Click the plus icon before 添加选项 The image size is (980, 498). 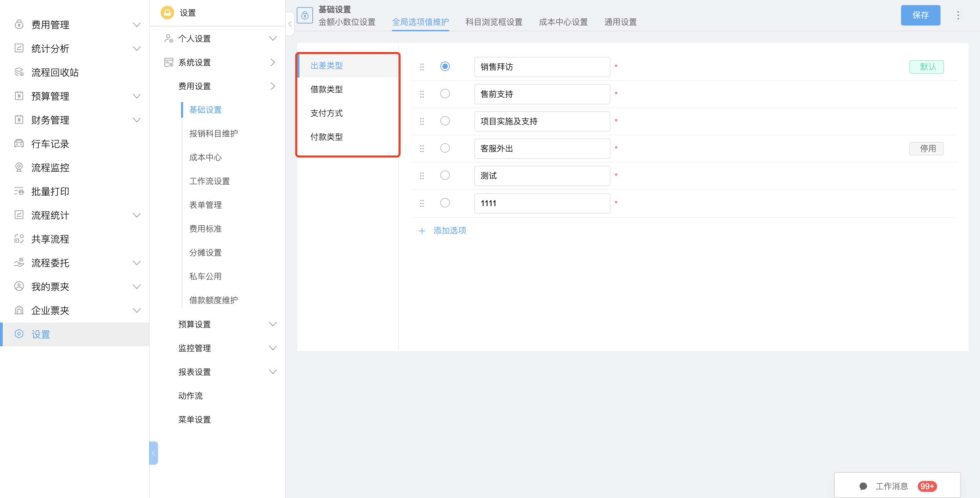pyautogui.click(x=422, y=231)
